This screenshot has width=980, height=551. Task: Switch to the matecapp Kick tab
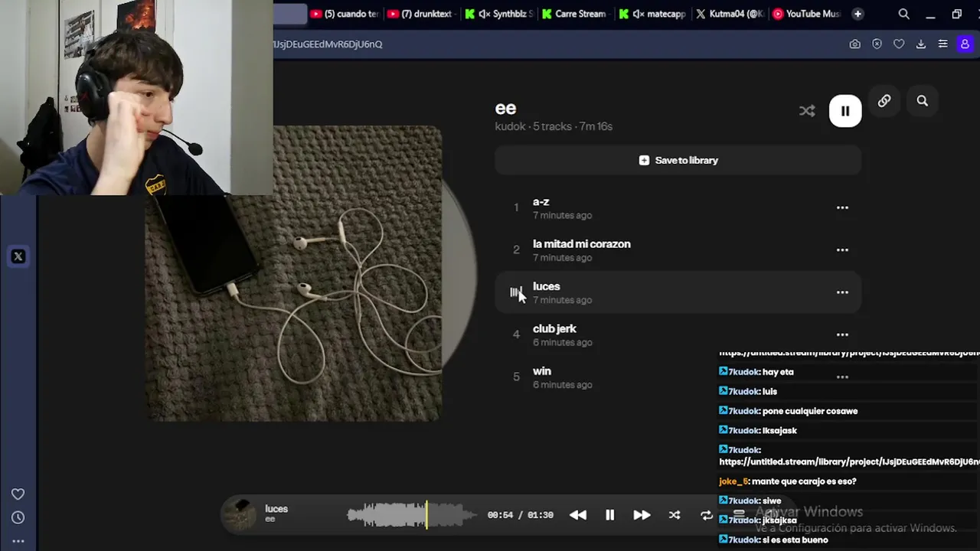(654, 14)
